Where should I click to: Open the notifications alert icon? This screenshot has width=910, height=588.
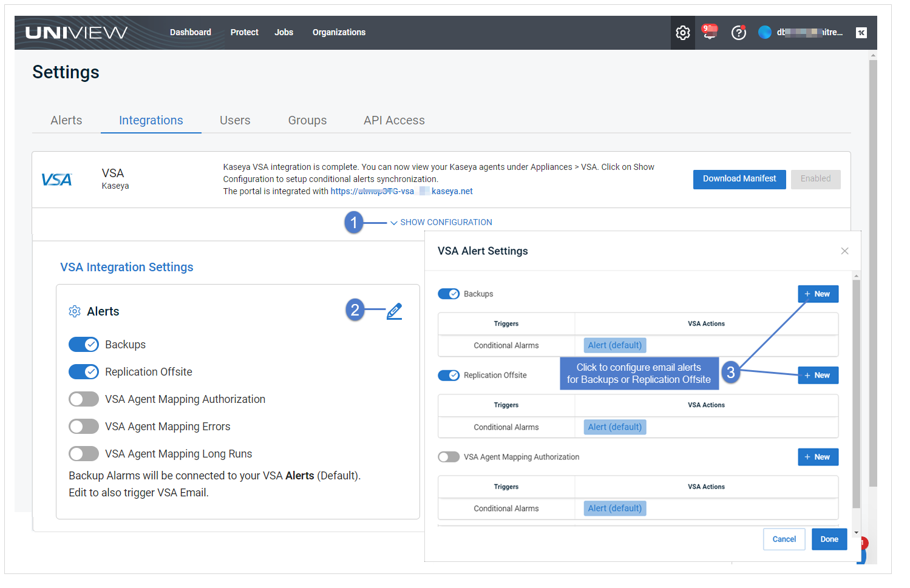710,32
